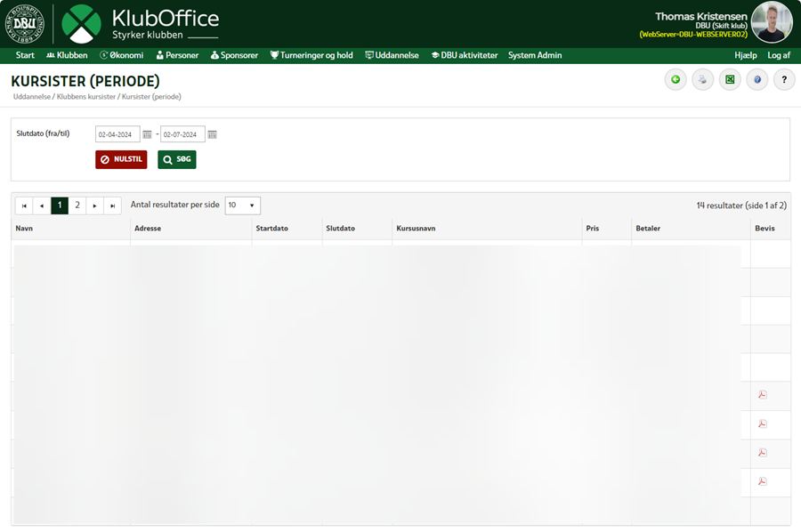
Task: Sort table by Startdato column header
Action: click(x=271, y=229)
